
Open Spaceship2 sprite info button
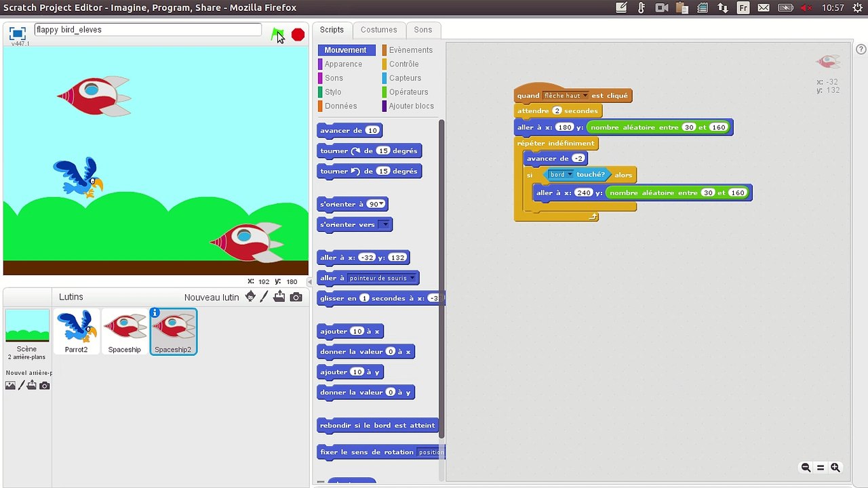click(155, 312)
